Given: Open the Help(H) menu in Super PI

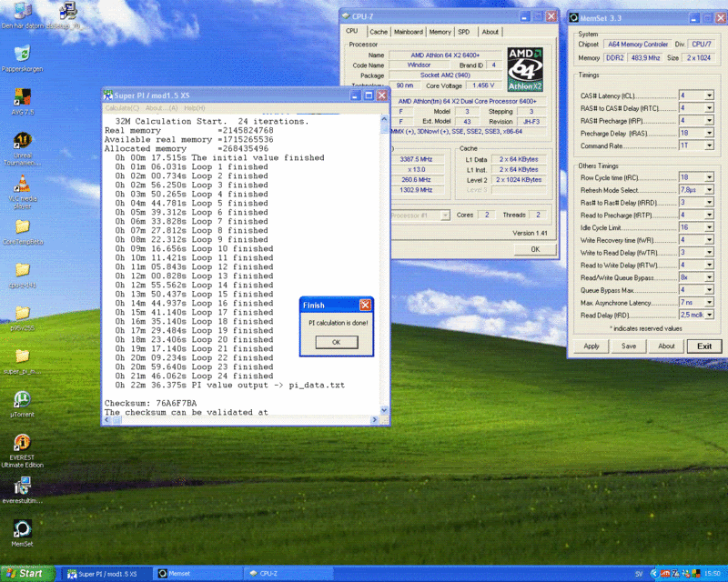Looking at the screenshot, I should click(x=195, y=108).
